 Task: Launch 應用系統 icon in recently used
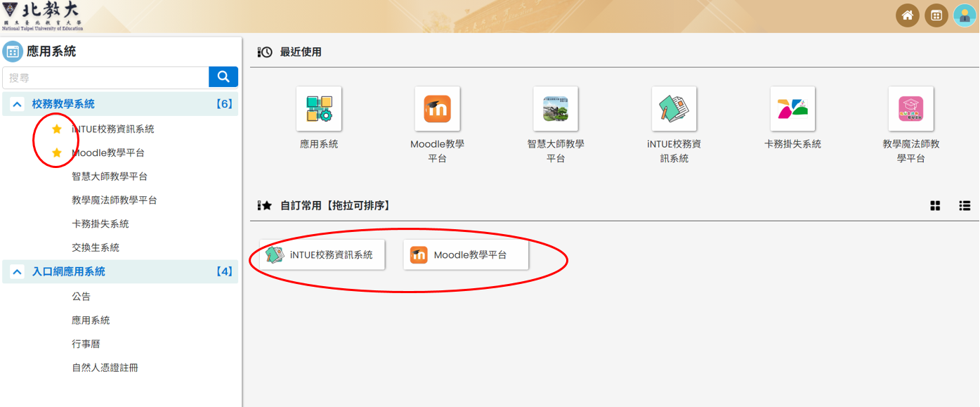pos(319,109)
